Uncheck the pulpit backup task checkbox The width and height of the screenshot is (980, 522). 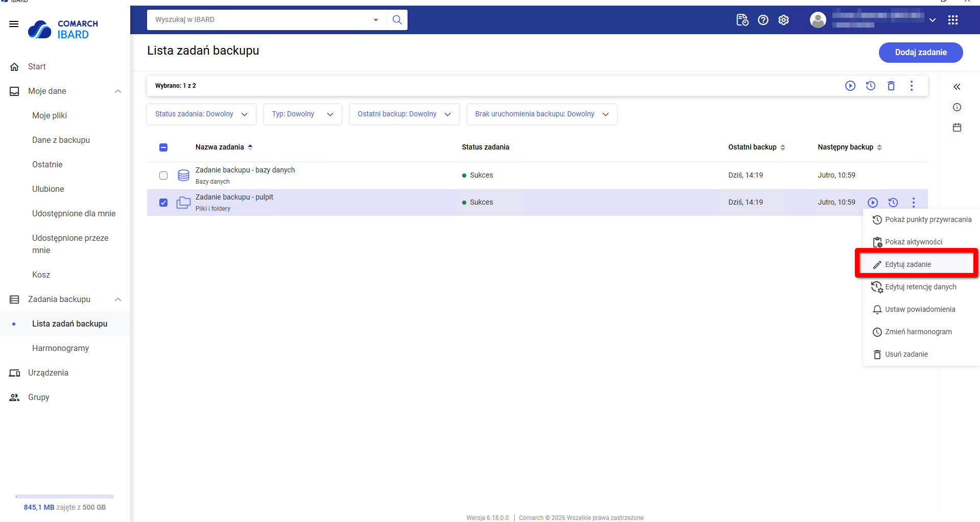click(x=163, y=203)
